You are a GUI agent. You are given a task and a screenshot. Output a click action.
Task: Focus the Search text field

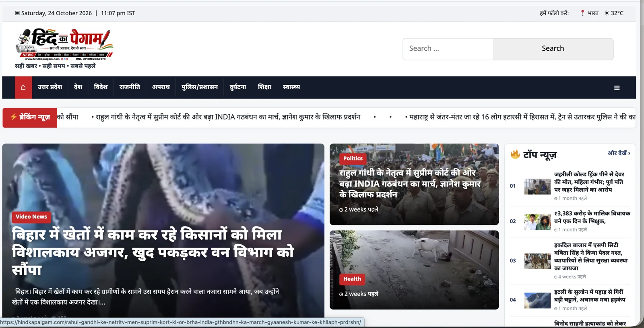pyautogui.click(x=448, y=49)
